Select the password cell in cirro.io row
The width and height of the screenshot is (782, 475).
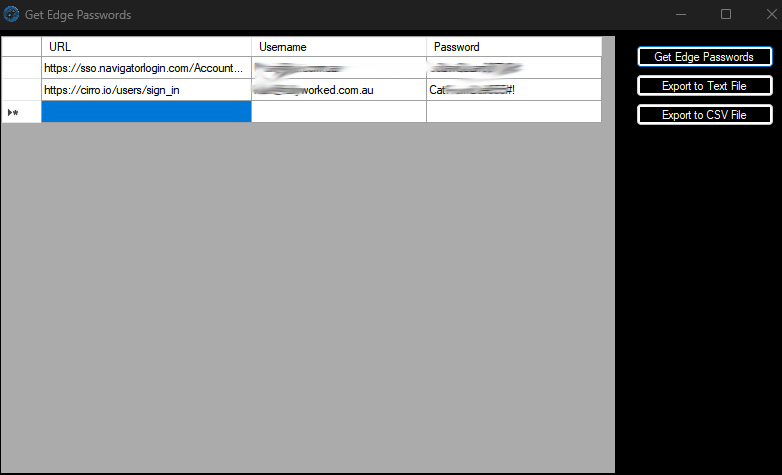[514, 90]
